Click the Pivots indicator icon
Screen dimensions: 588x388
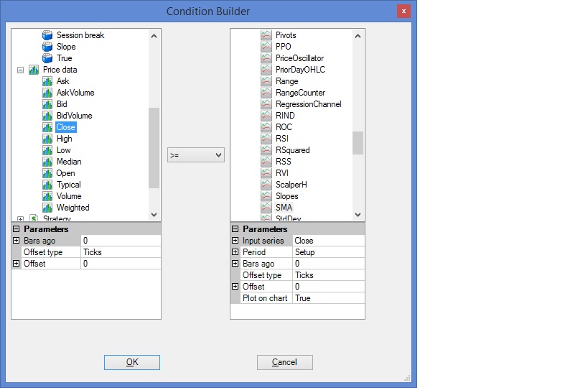pyautogui.click(x=266, y=35)
